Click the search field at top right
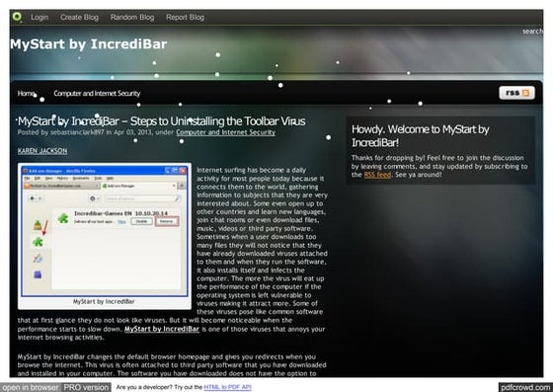The height and width of the screenshot is (392, 553). click(532, 32)
